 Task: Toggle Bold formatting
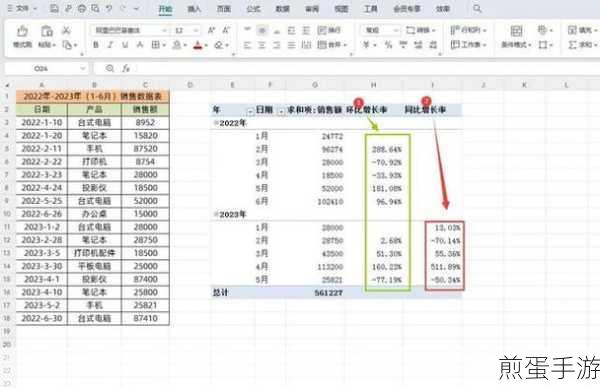point(96,45)
